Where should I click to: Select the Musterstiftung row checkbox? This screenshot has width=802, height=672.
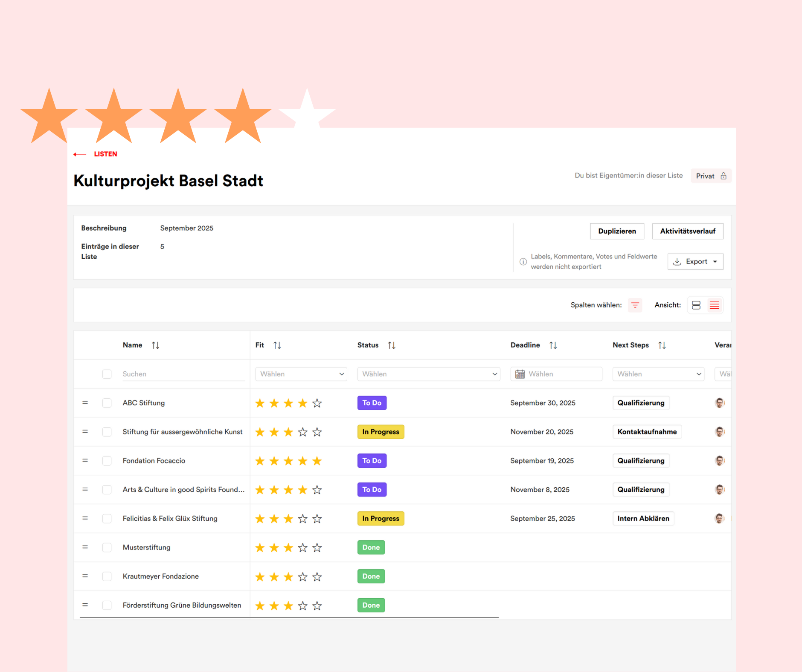coord(107,547)
